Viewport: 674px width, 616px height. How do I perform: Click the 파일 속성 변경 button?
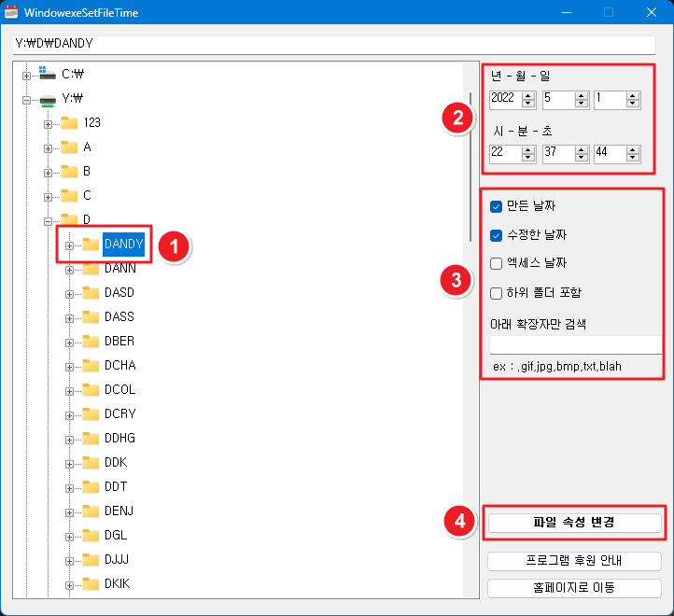[574, 522]
